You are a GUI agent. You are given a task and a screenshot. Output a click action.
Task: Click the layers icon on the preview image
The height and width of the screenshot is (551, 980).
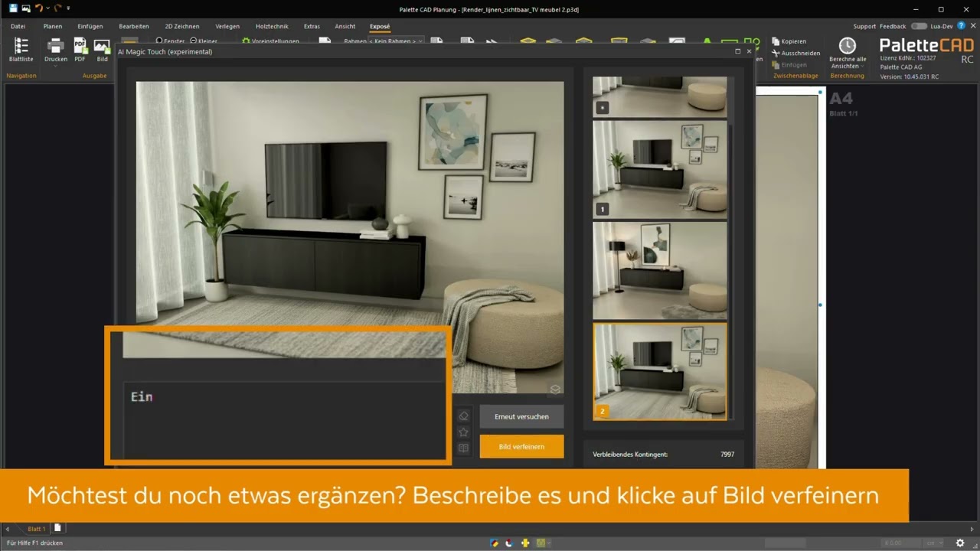point(555,390)
